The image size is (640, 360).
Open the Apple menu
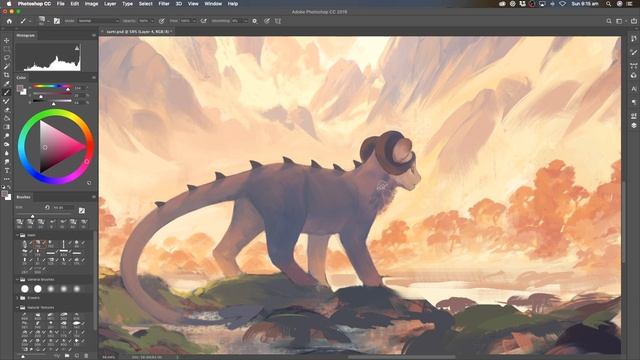coord(9,4)
